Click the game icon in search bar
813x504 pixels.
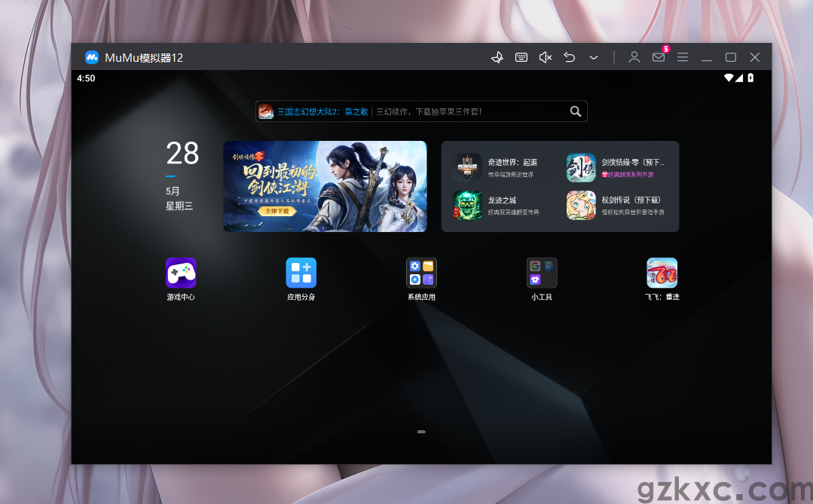pyautogui.click(x=266, y=111)
